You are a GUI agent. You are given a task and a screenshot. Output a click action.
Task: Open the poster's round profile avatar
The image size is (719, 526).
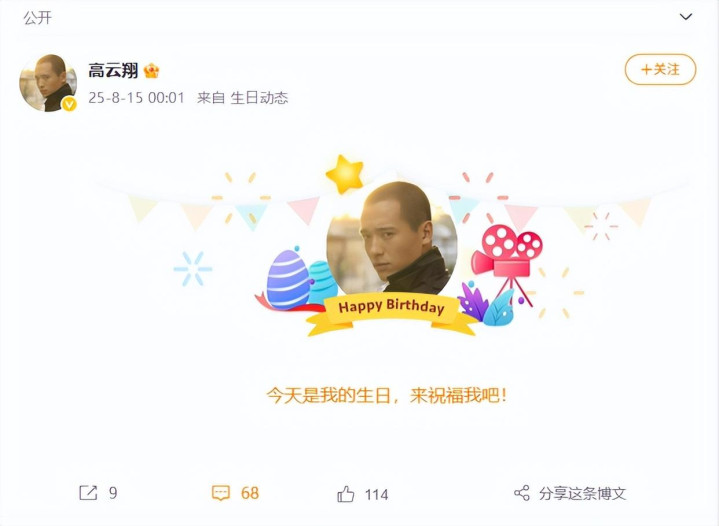point(48,83)
